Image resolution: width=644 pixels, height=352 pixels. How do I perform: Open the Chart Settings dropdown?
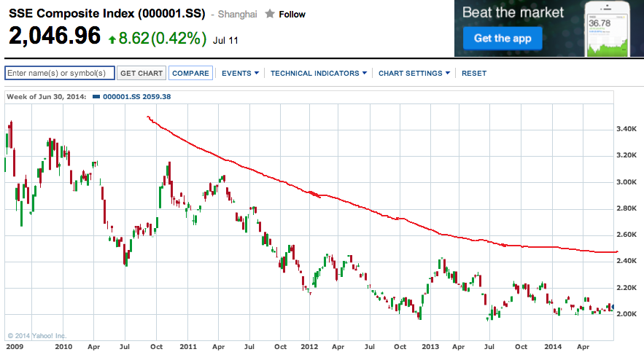point(414,74)
